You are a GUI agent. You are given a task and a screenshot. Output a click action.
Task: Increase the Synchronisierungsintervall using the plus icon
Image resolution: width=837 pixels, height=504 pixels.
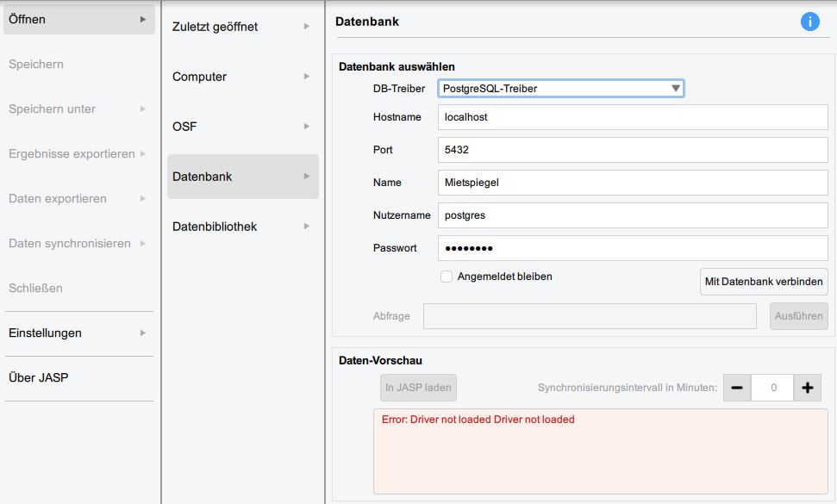click(x=808, y=388)
